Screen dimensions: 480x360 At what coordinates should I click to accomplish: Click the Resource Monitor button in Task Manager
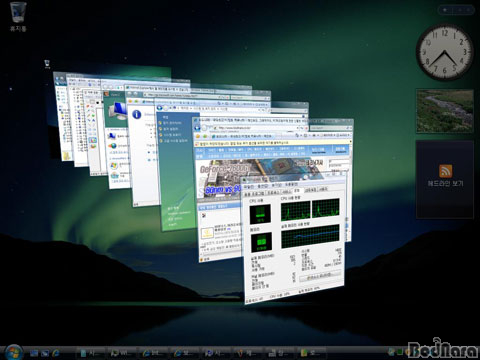pos(319,276)
